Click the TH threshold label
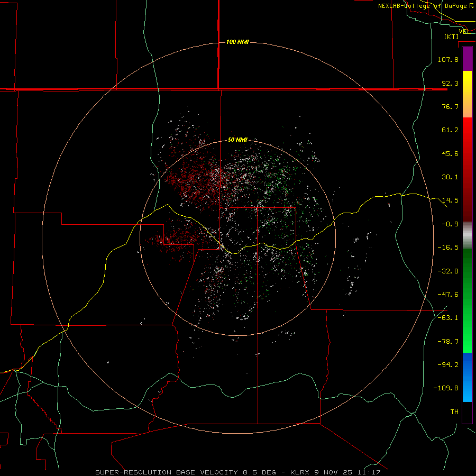Viewport: 476px width, 476px height. pos(454,411)
